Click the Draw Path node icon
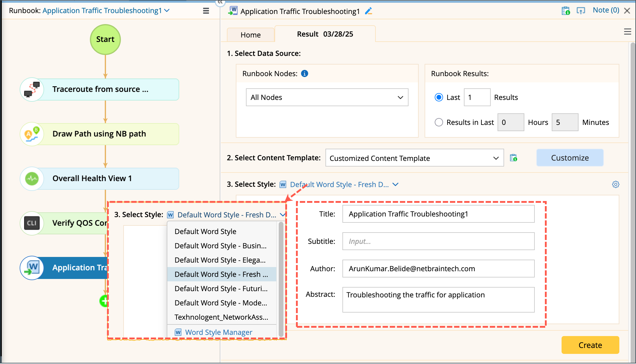Viewport: 636px width, 364px height. (x=32, y=134)
